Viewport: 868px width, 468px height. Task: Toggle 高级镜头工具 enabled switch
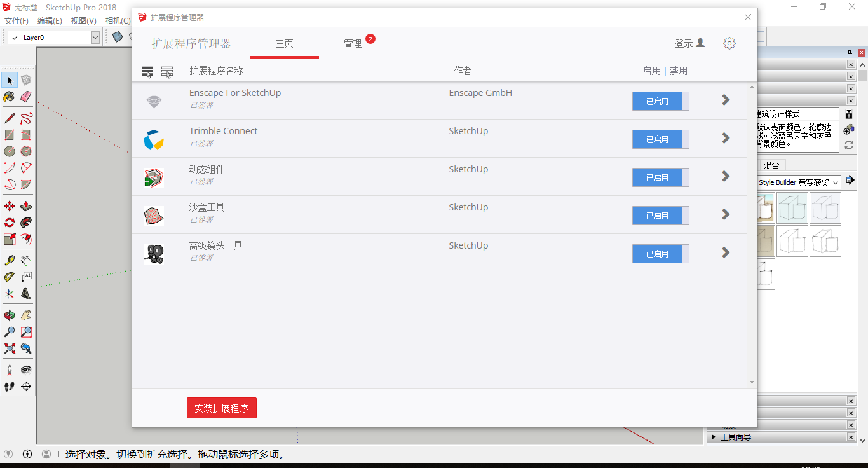[x=660, y=254]
